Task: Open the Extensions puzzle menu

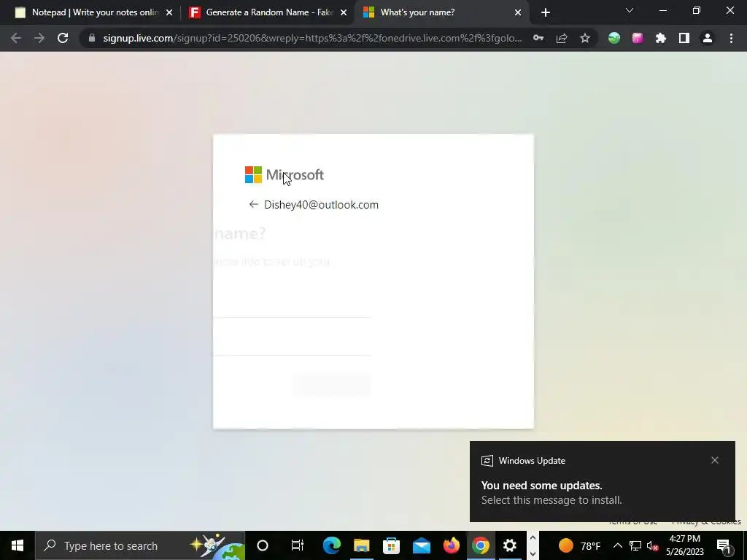Action: pyautogui.click(x=661, y=38)
